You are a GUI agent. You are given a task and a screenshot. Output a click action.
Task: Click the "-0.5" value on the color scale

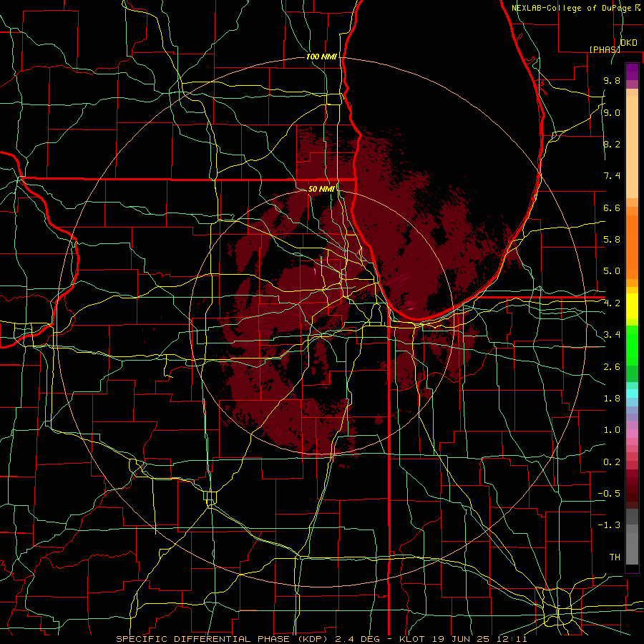click(609, 494)
